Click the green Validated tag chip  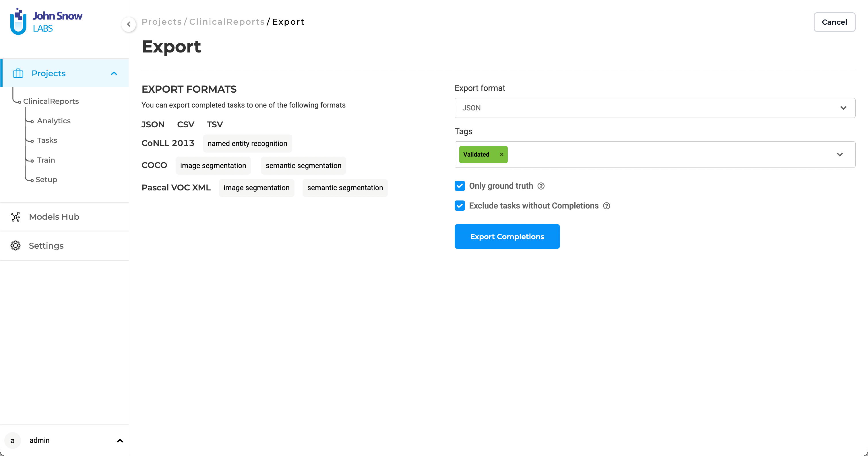pyautogui.click(x=483, y=155)
